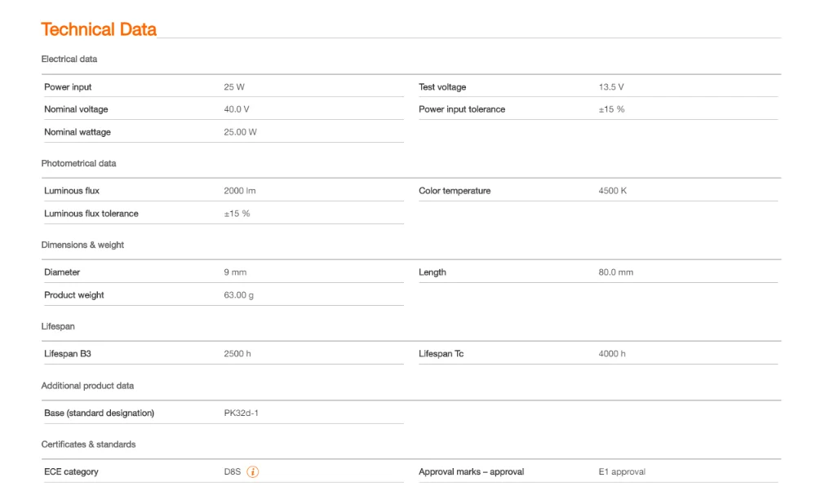
Task: Click the Additional product data heading
Action: (x=87, y=385)
